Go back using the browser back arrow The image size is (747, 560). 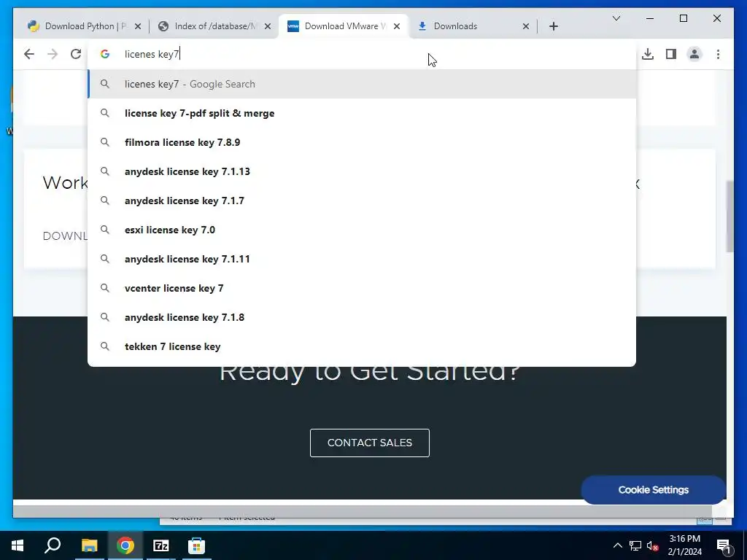click(x=29, y=54)
